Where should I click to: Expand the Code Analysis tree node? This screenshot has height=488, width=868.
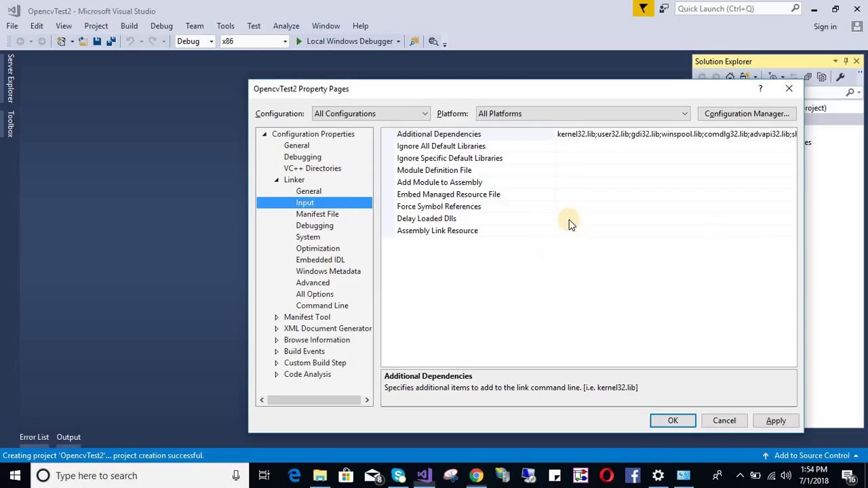pyautogui.click(x=277, y=374)
